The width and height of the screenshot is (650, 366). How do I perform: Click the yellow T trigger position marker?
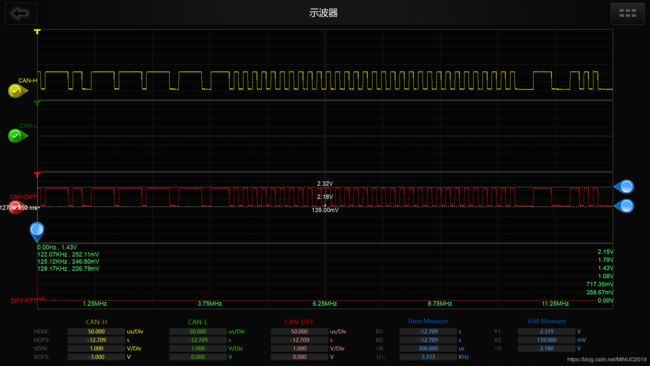[37, 32]
